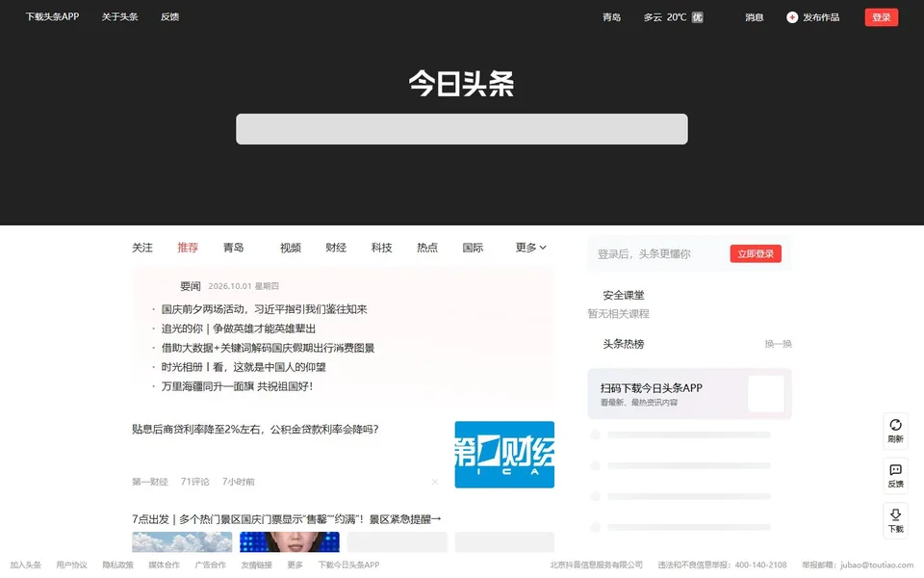Click the 多云 20℃ weather display
The image size is (924, 578).
665,17
